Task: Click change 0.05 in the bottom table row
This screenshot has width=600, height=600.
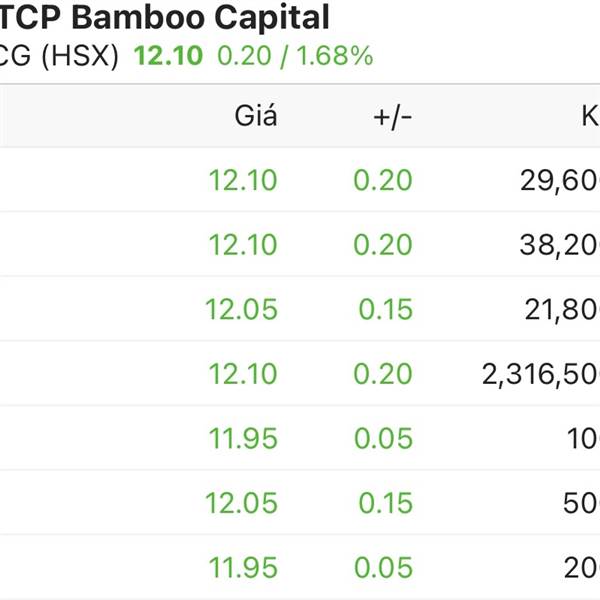Action: click(x=383, y=567)
